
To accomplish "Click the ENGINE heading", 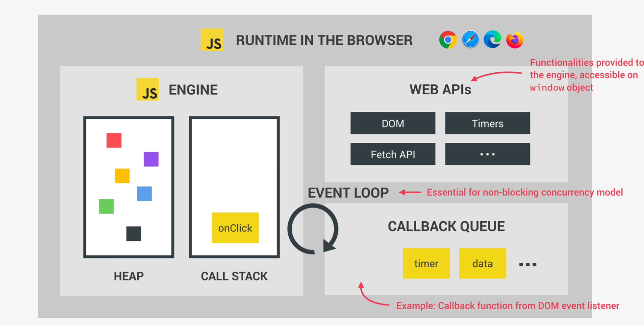I will [193, 90].
